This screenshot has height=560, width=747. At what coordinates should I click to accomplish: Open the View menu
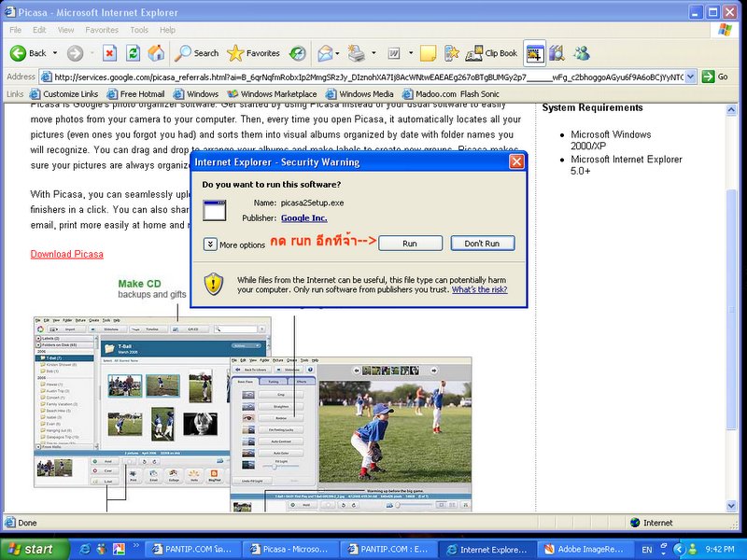click(x=65, y=30)
